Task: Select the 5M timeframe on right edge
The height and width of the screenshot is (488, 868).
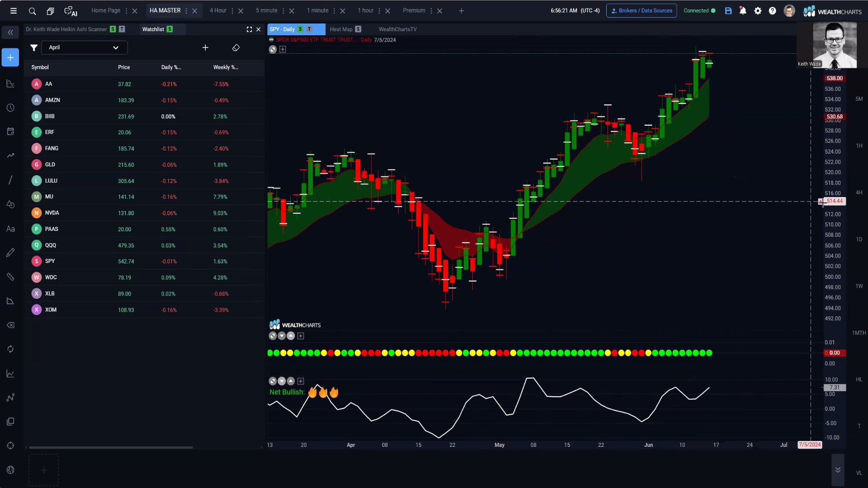Action: click(x=859, y=99)
